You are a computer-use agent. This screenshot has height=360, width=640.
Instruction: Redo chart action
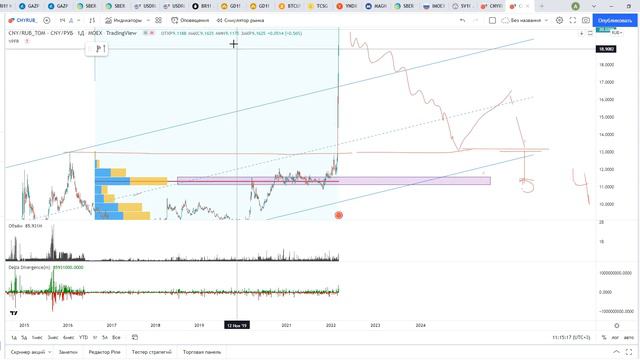476,20
